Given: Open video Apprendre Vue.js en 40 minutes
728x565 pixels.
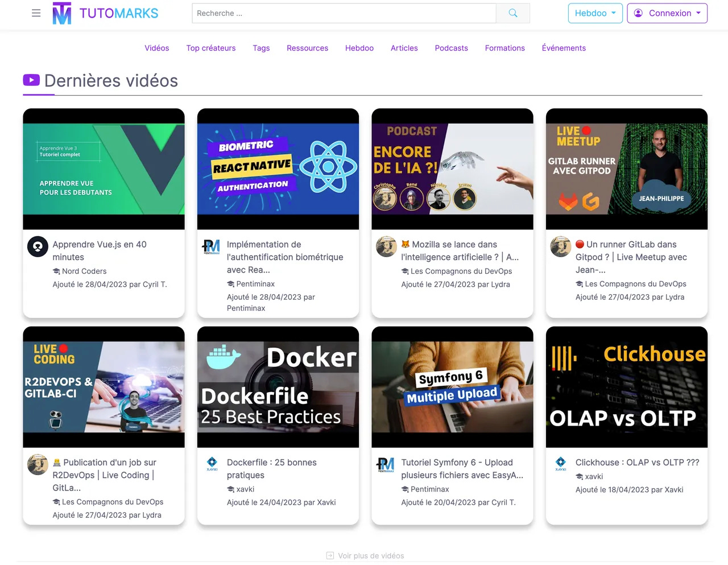Looking at the screenshot, I should tap(100, 250).
